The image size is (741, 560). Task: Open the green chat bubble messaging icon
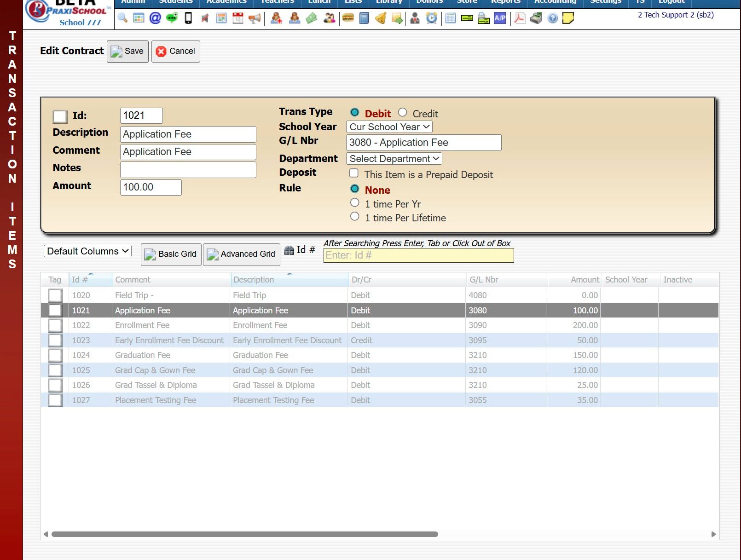[172, 18]
